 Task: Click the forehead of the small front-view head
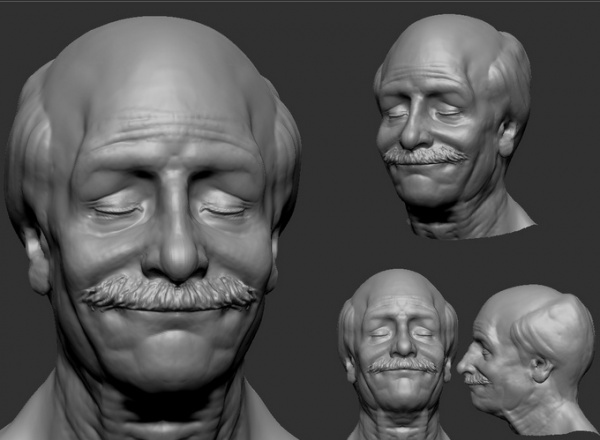(x=398, y=305)
